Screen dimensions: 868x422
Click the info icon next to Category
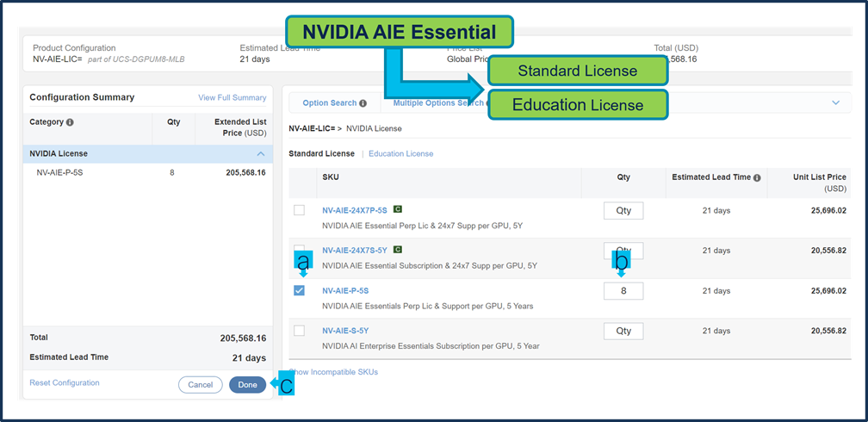point(70,122)
